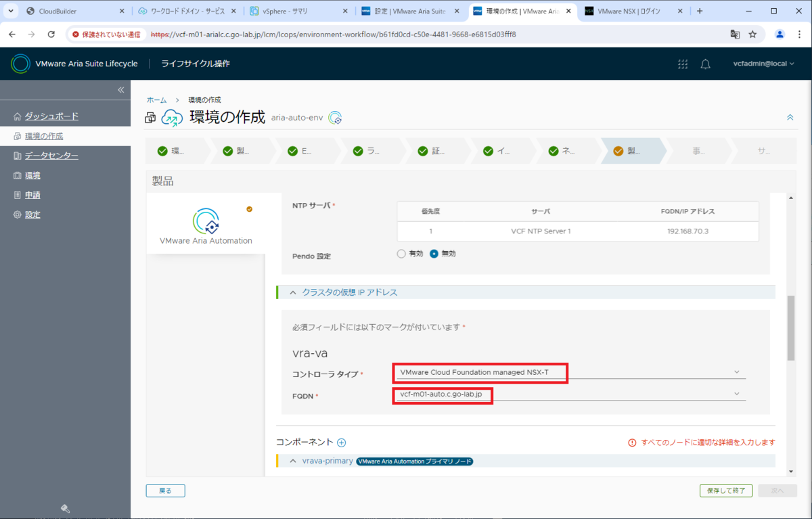This screenshot has height=519, width=812.
Task: Go to the 環境 wizard step
Action: 176,151
